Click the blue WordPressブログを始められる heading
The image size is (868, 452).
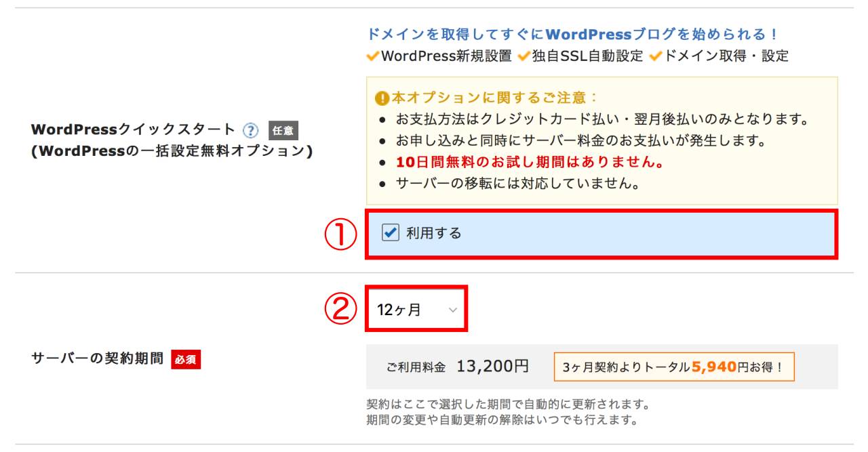[x=572, y=34]
